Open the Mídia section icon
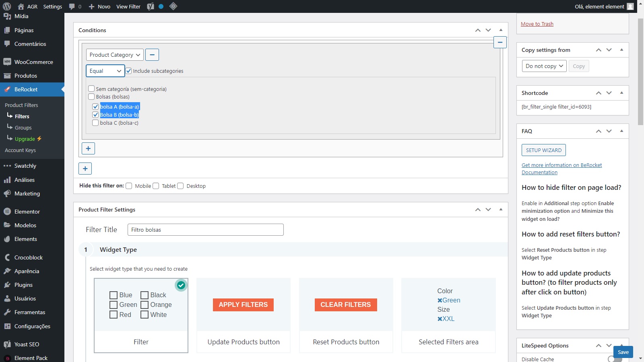The image size is (644, 362). pos(7,16)
